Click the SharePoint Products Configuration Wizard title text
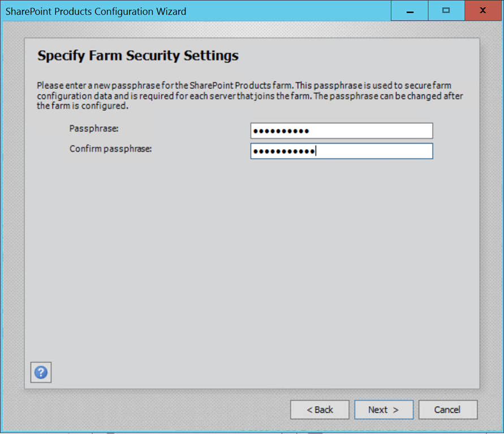Screen dimensions: 504x434 [96, 11]
